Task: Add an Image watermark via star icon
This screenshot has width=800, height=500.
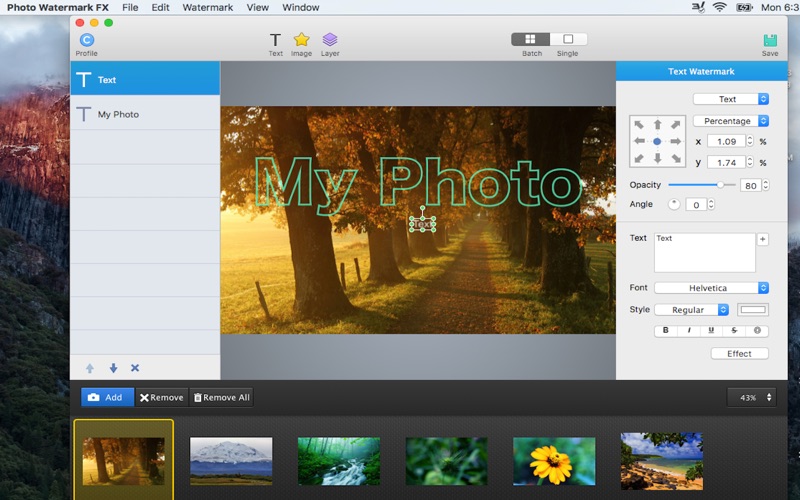Action: (x=302, y=40)
